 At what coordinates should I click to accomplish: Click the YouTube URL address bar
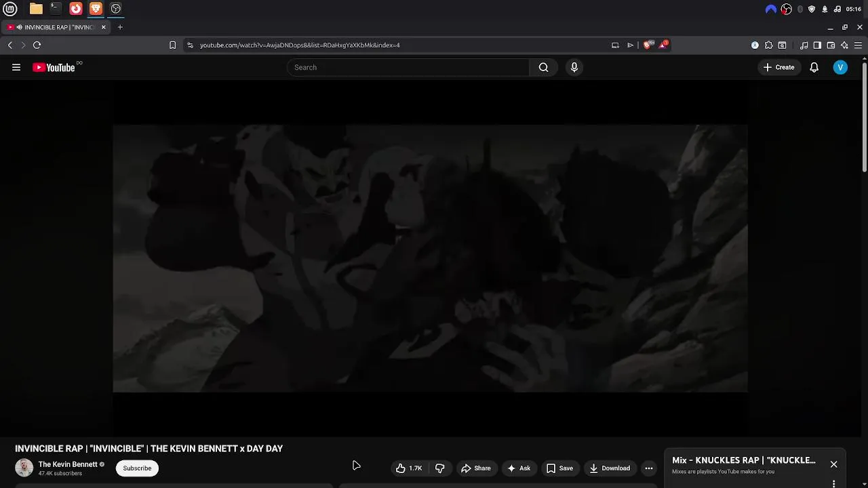pos(400,45)
